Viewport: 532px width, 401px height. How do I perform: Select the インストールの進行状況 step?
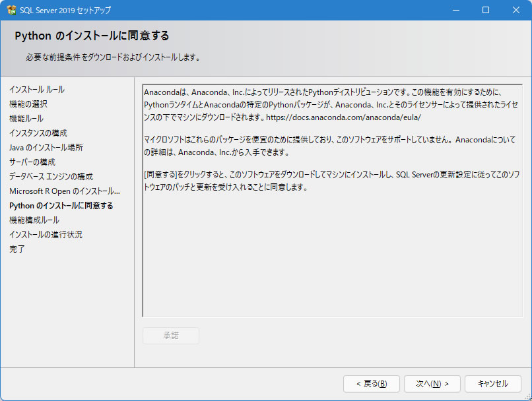coord(46,235)
